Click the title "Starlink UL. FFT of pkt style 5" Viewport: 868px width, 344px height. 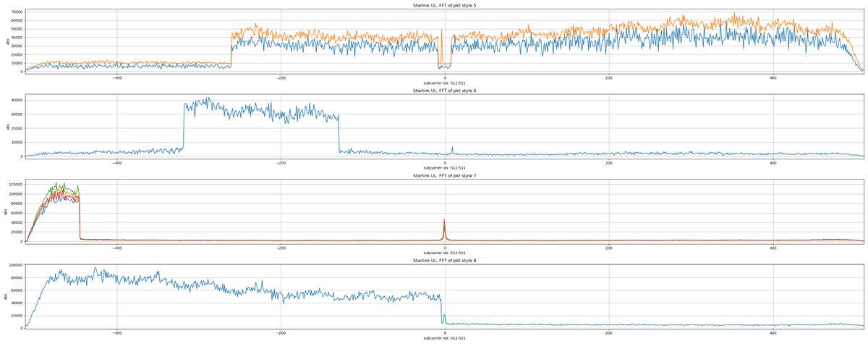click(x=444, y=6)
